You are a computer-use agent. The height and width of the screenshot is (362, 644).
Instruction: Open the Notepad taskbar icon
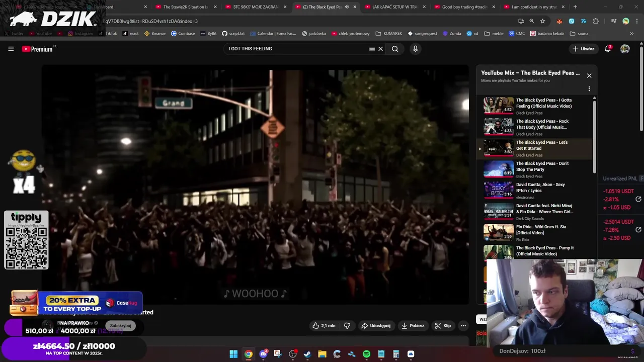click(x=381, y=354)
